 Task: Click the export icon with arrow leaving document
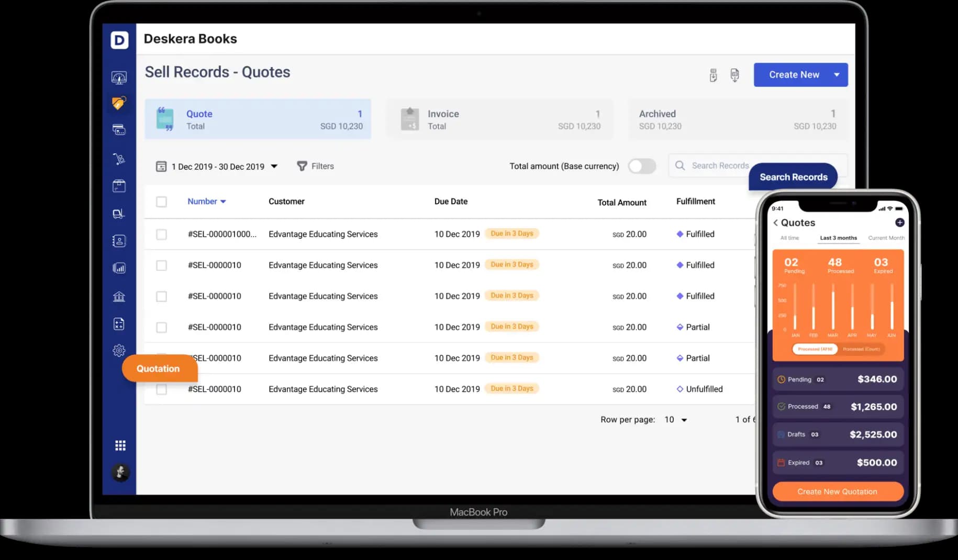tap(735, 75)
